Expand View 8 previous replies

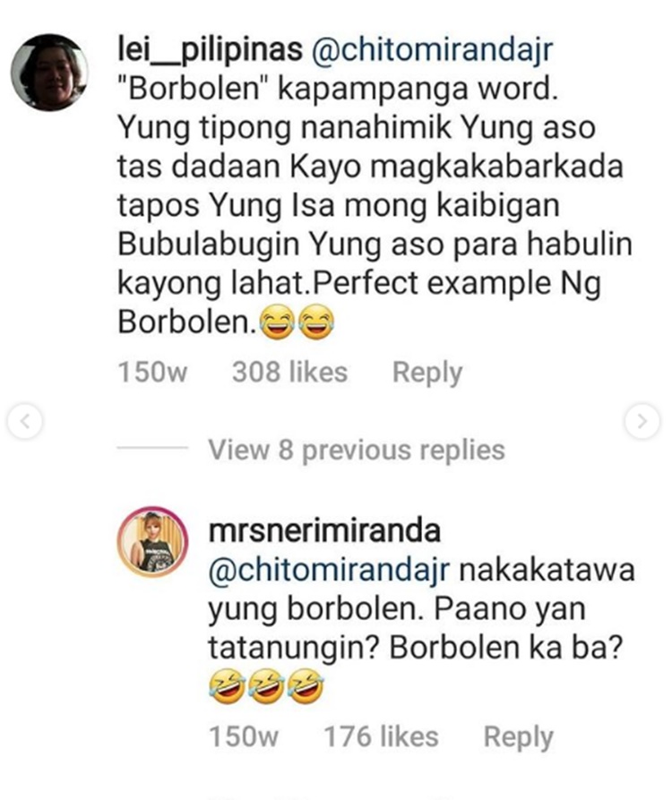click(x=356, y=450)
